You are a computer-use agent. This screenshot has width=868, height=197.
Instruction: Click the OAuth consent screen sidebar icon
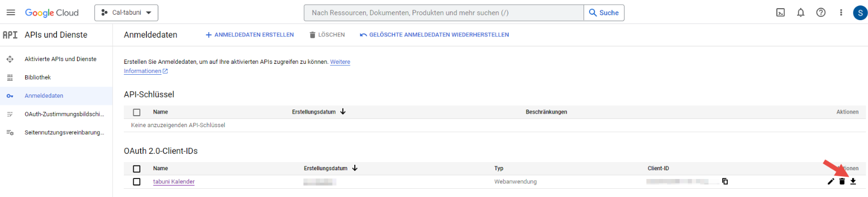[x=10, y=114]
